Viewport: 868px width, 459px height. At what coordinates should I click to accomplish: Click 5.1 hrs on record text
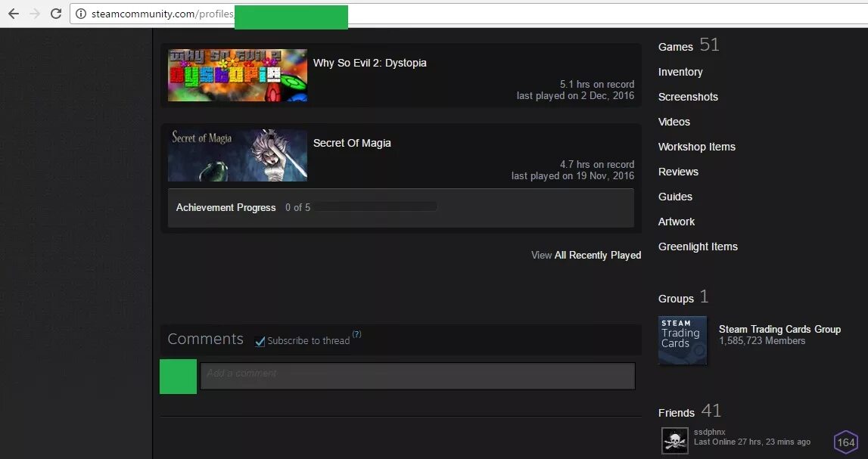tap(597, 84)
